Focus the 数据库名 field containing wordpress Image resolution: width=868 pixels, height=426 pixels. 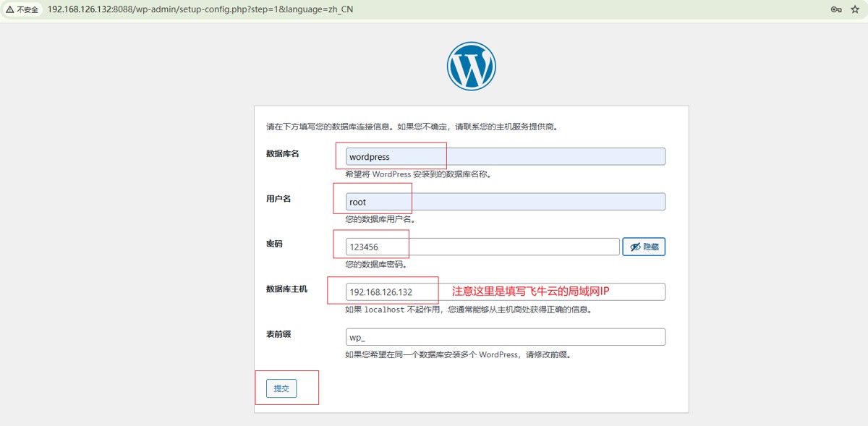click(x=505, y=157)
